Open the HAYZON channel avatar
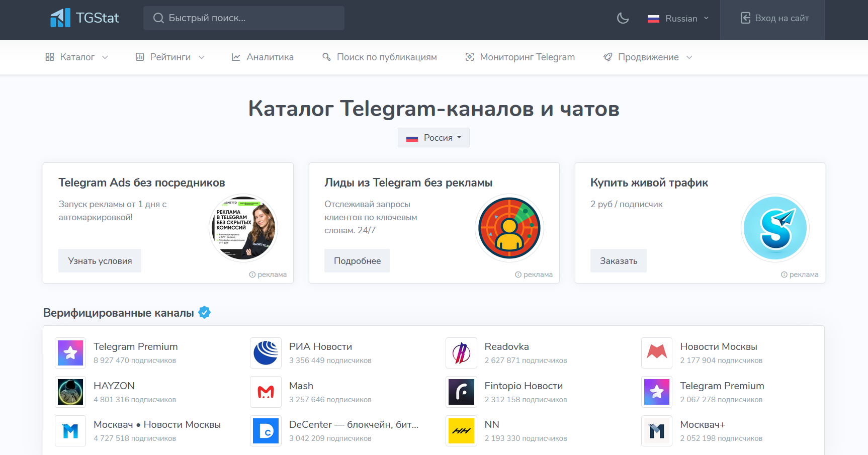The height and width of the screenshot is (455, 868). pos(70,392)
